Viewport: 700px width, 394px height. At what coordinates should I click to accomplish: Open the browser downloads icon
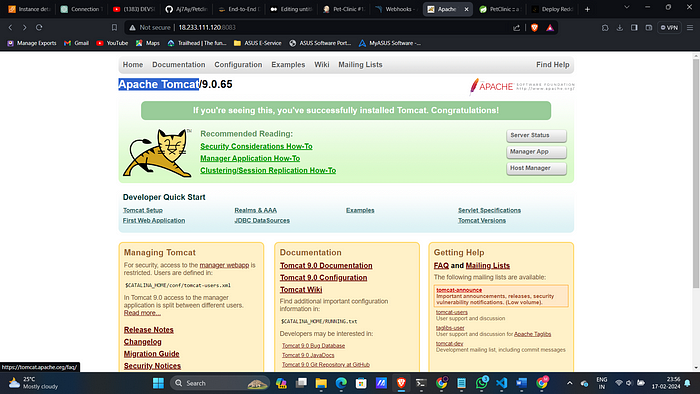click(620, 28)
